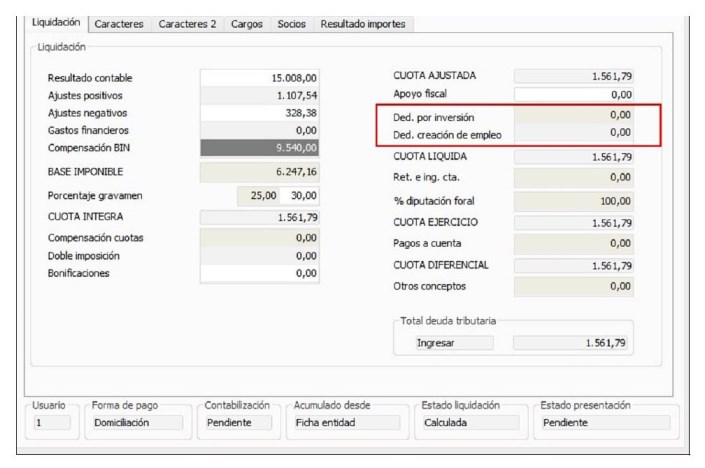Click the Compensación cuotas value field

coord(259,238)
